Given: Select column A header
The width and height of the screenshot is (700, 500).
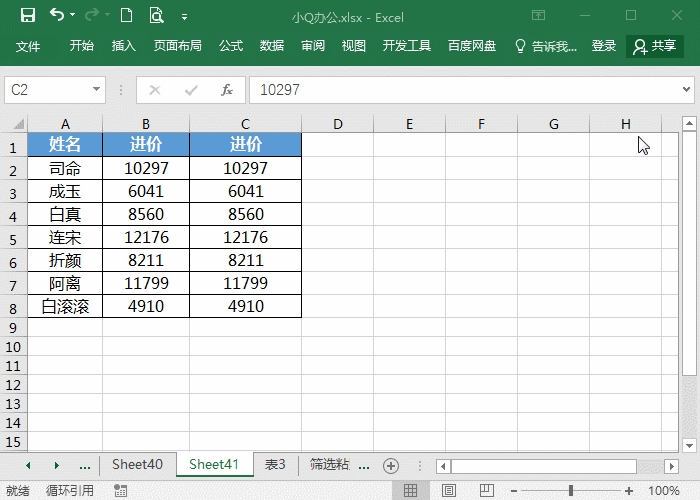Looking at the screenshot, I should tap(65, 124).
